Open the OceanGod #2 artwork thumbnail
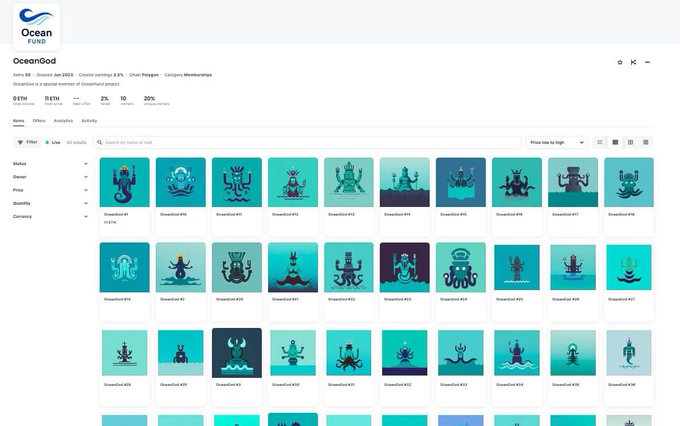The width and height of the screenshot is (680, 426). [x=180, y=267]
